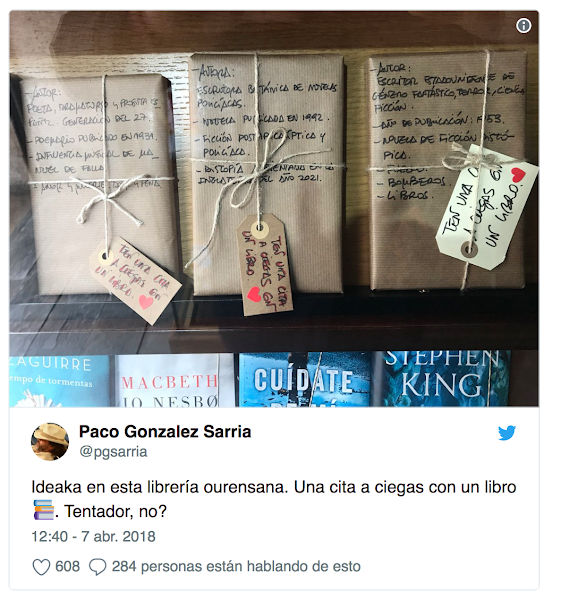This screenshot has width=561, height=600.
Task: Click the Cuídate book cover
Action: 305,380
